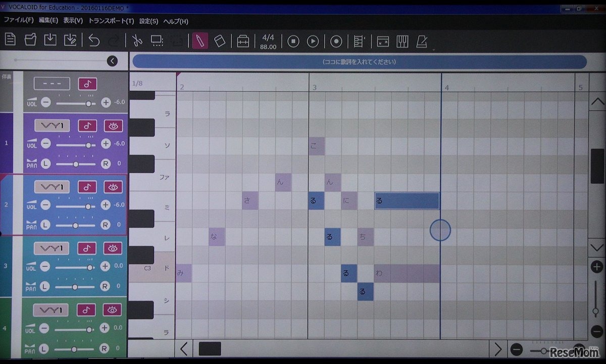Open the Transport menu (トランスポート)
This screenshot has height=364, width=606.
[x=111, y=21]
